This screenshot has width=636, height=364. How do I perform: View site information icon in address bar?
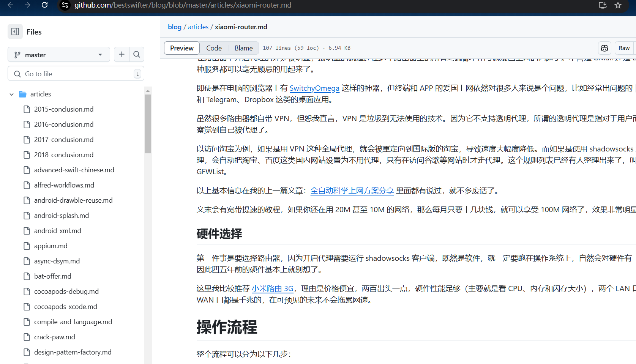coord(65,5)
